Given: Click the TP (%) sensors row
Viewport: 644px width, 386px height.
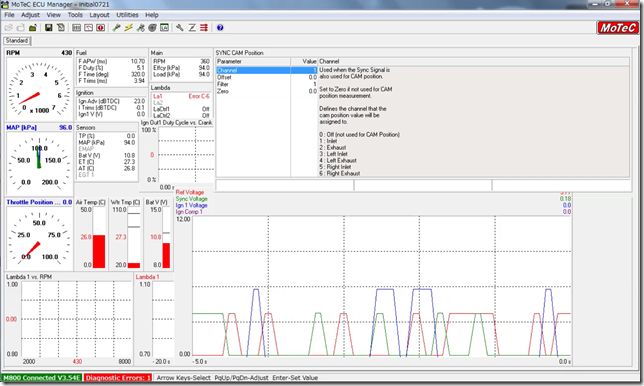Looking at the screenshot, I should pos(106,136).
